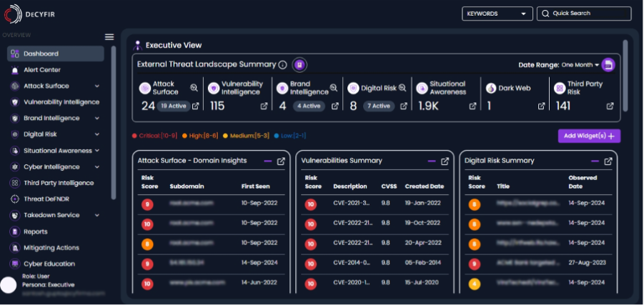
Task: Open Alert Center in sidebar
Action: [x=42, y=70]
